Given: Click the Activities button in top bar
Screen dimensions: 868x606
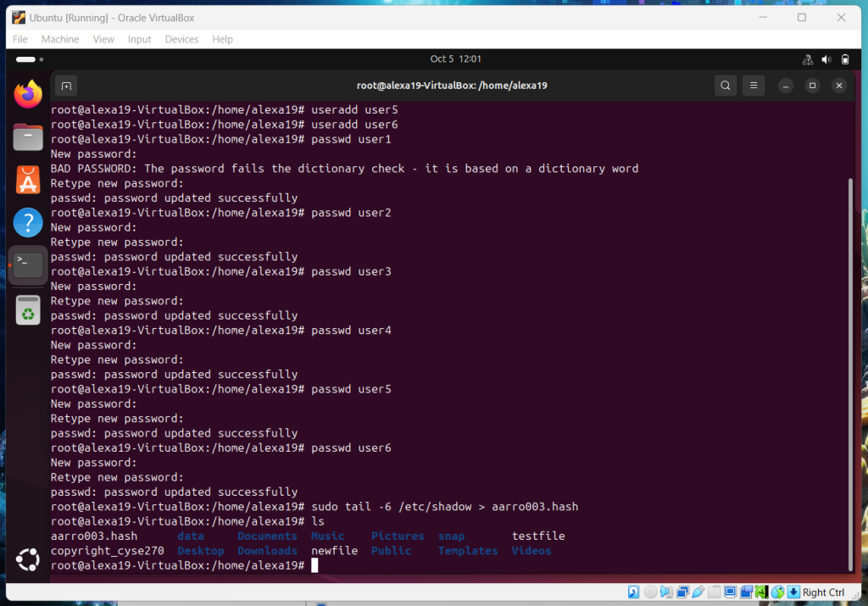Looking at the screenshot, I should coord(26,59).
